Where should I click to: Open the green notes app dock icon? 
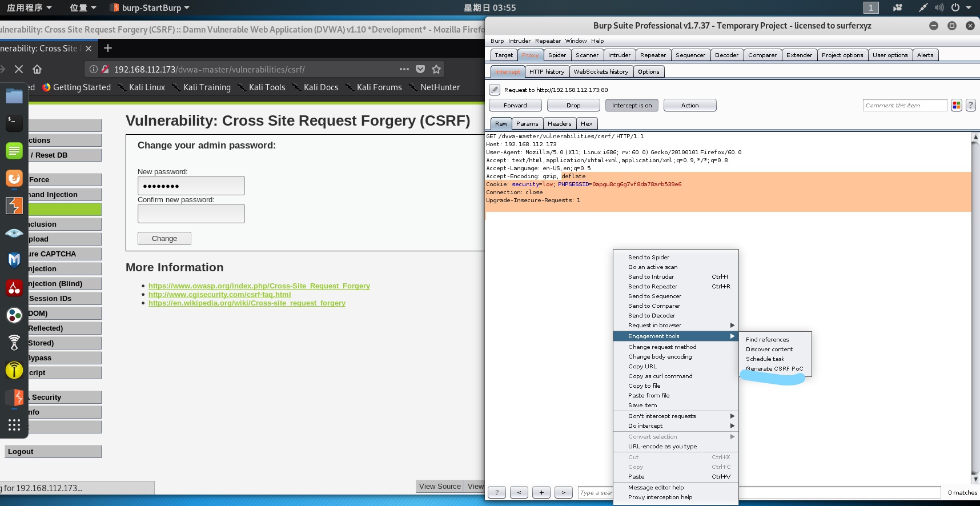coord(14,151)
